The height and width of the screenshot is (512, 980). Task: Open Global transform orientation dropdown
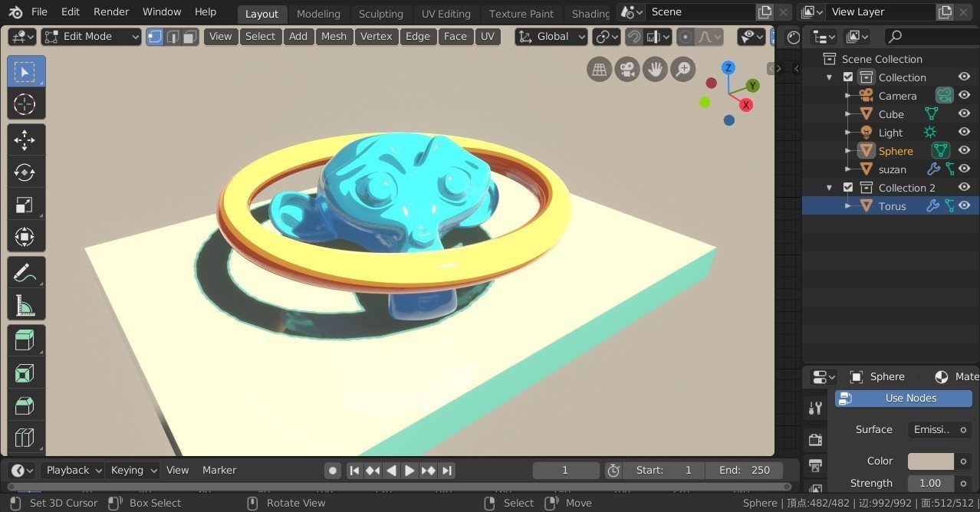tap(551, 37)
